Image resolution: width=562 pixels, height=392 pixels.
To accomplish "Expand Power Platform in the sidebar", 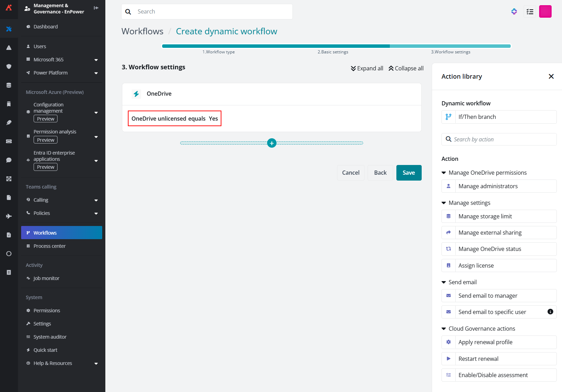I will [96, 73].
